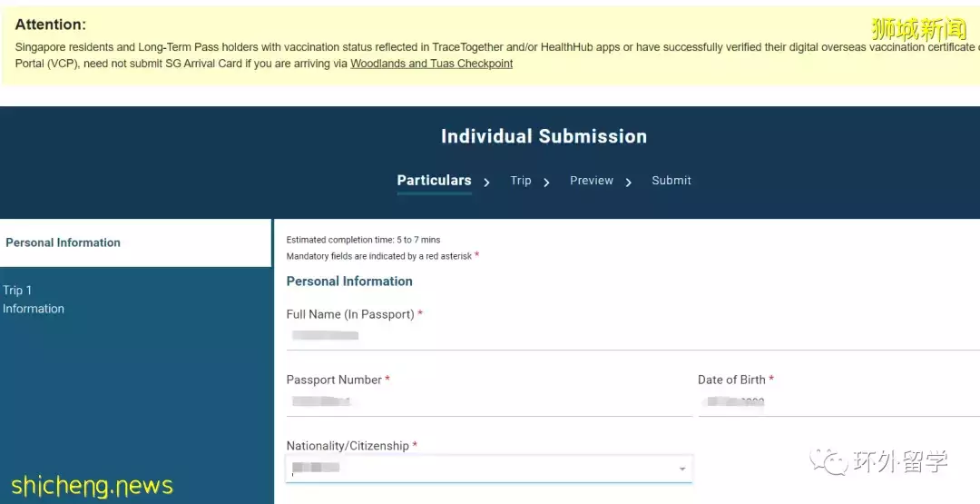This screenshot has height=504, width=980.
Task: Open Trip 1 Information section
Action: click(34, 300)
